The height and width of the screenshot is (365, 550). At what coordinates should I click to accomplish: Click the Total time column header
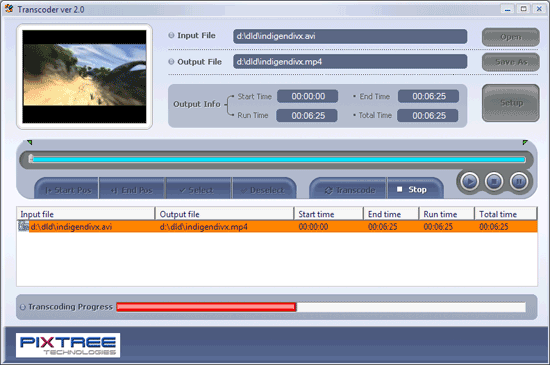(x=506, y=214)
